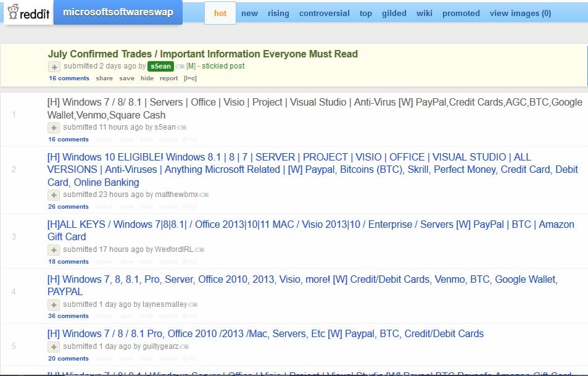The image size is (588, 376).
Task: Open the [H]ALL KEYS post
Action: click(310, 230)
